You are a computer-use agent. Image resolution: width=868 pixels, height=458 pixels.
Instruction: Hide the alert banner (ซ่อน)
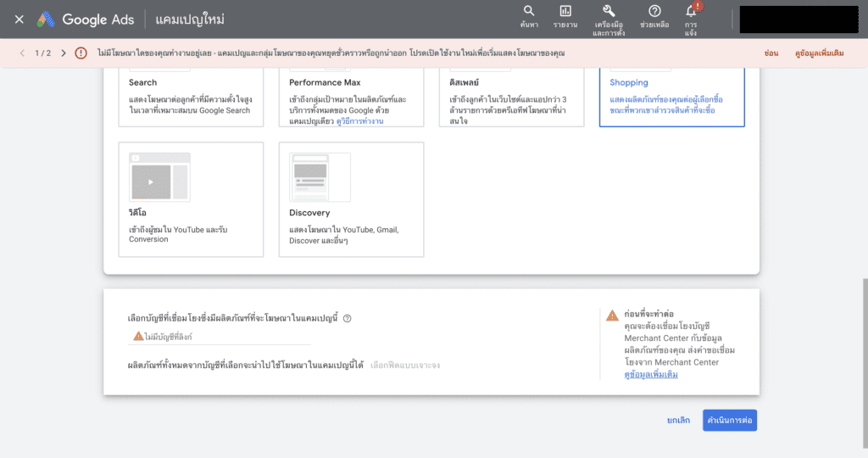pyautogui.click(x=771, y=53)
